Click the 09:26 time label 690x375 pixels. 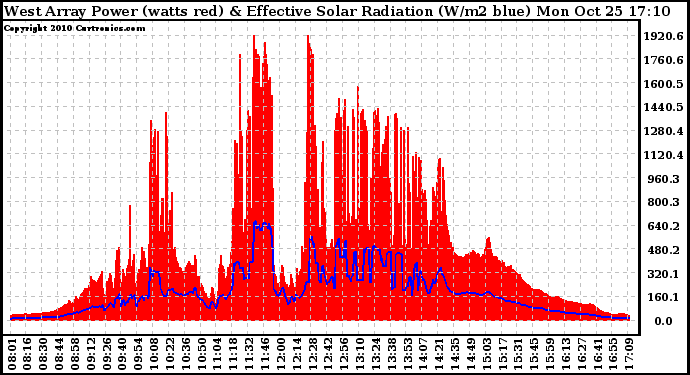107,354
